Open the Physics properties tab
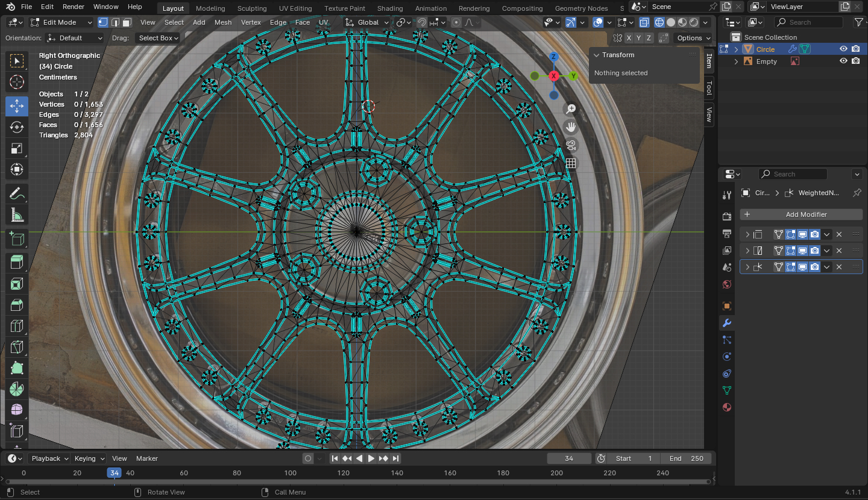Screen dimensions: 868x500 tap(726, 357)
